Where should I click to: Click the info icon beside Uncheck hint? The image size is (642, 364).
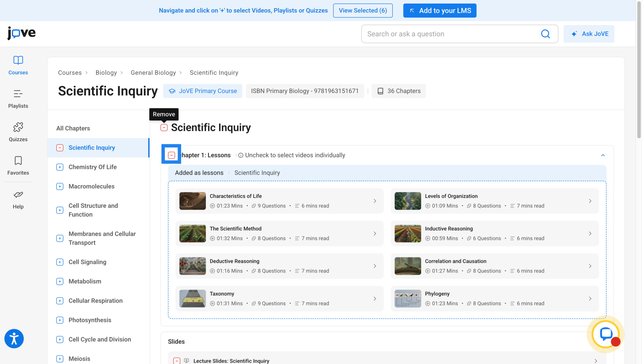(x=241, y=155)
